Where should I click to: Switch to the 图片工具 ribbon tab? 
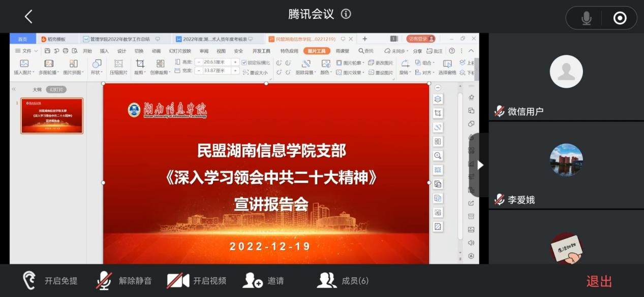[317, 51]
